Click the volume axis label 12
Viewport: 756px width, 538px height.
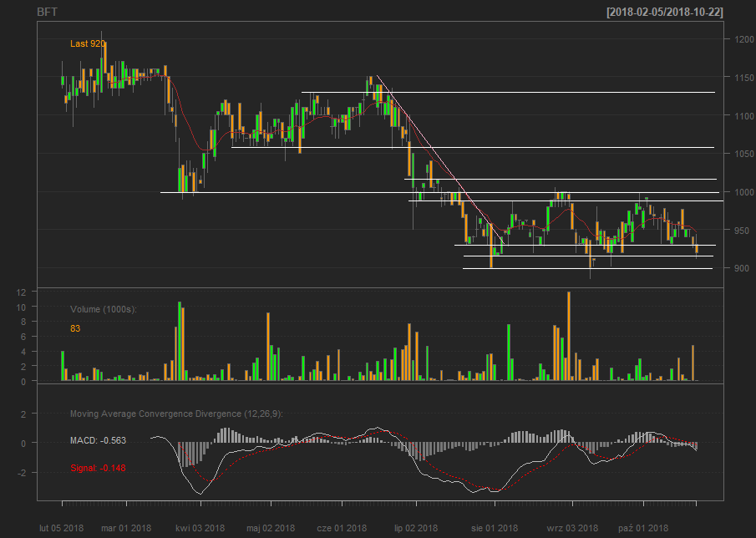tap(21, 292)
